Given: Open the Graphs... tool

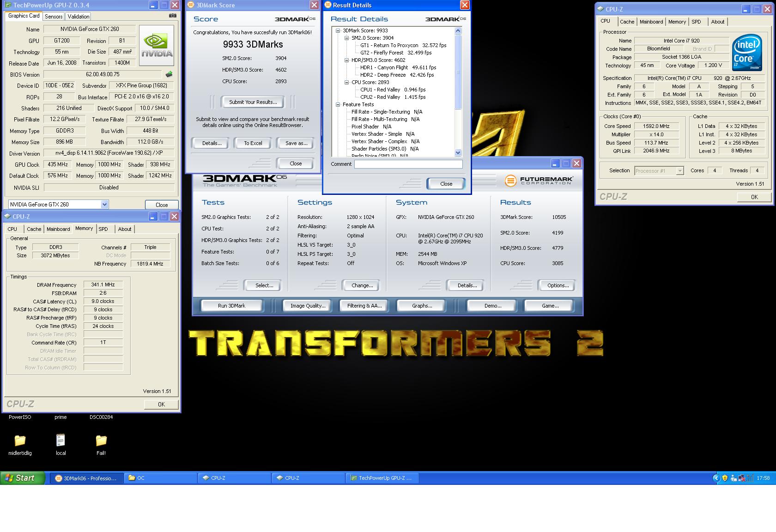Looking at the screenshot, I should coord(422,306).
